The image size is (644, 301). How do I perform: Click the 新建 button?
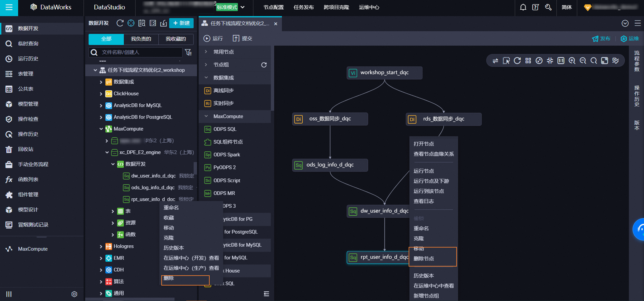181,23
